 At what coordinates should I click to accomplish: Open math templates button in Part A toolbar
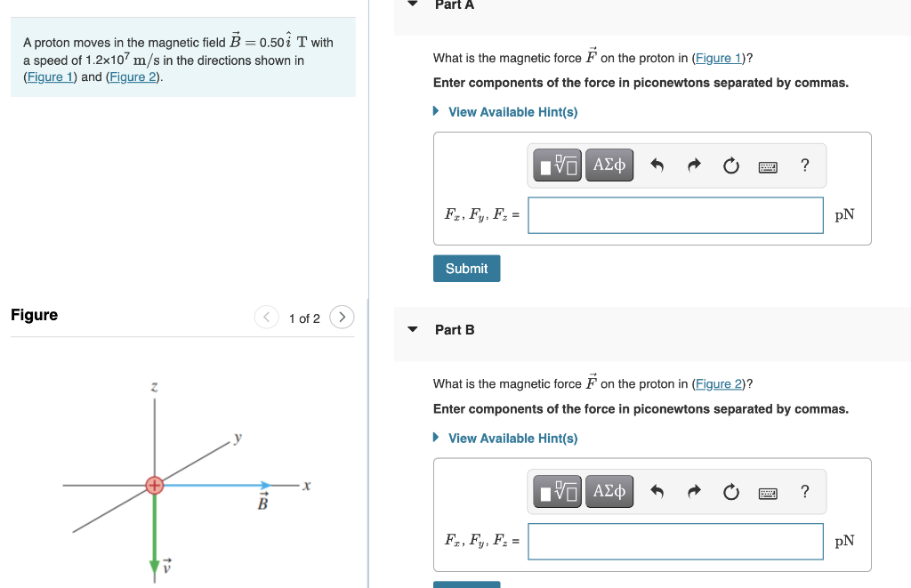557,165
